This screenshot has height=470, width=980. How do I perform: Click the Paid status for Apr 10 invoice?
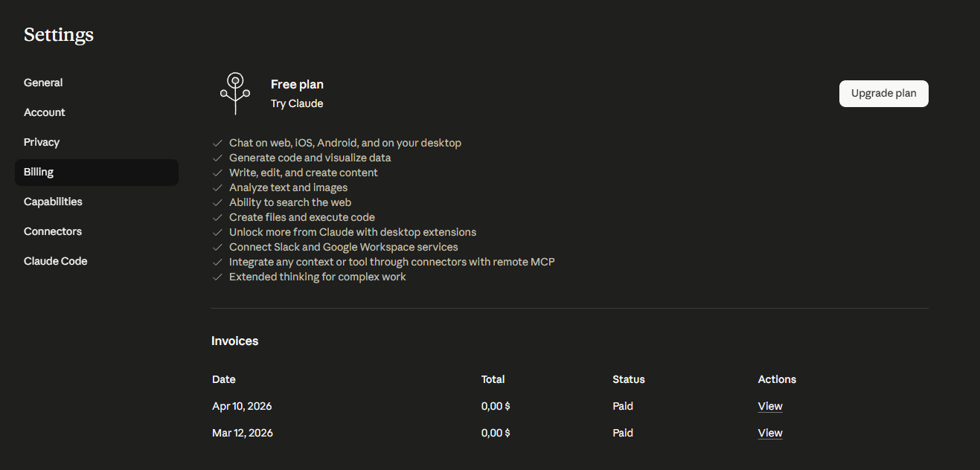click(623, 406)
